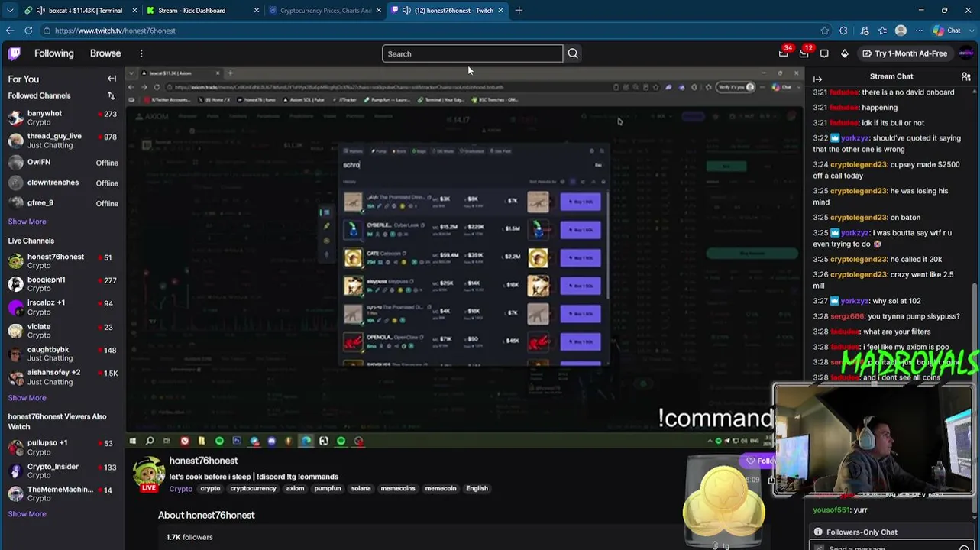The image size is (980, 550).
Task: Select the solana tag
Action: (361, 489)
